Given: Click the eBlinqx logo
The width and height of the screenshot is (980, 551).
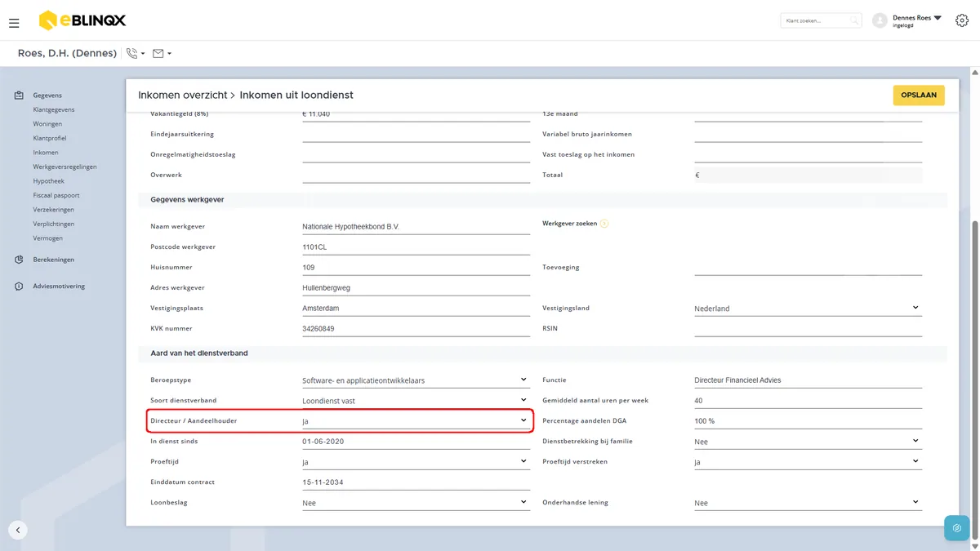Looking at the screenshot, I should click(x=82, y=20).
